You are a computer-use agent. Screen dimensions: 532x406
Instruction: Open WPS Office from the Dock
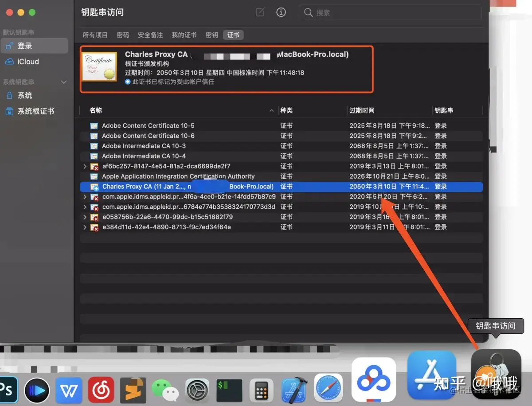(69, 390)
